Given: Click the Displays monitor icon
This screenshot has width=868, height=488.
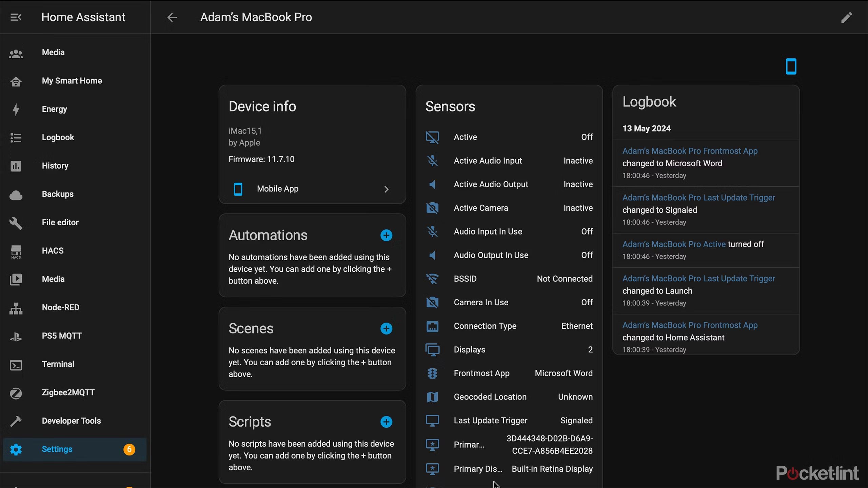Looking at the screenshot, I should (432, 350).
